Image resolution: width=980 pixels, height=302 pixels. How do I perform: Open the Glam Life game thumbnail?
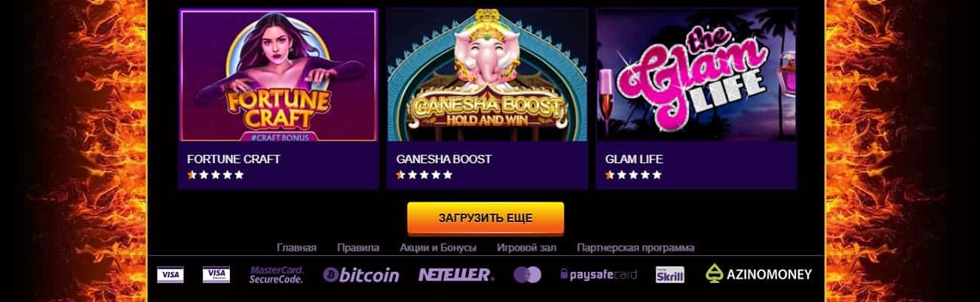coord(696,75)
